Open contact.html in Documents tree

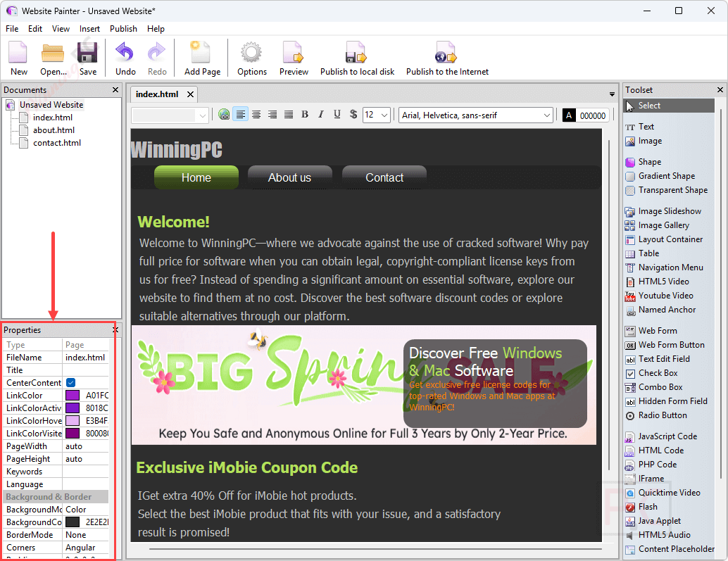coord(56,143)
